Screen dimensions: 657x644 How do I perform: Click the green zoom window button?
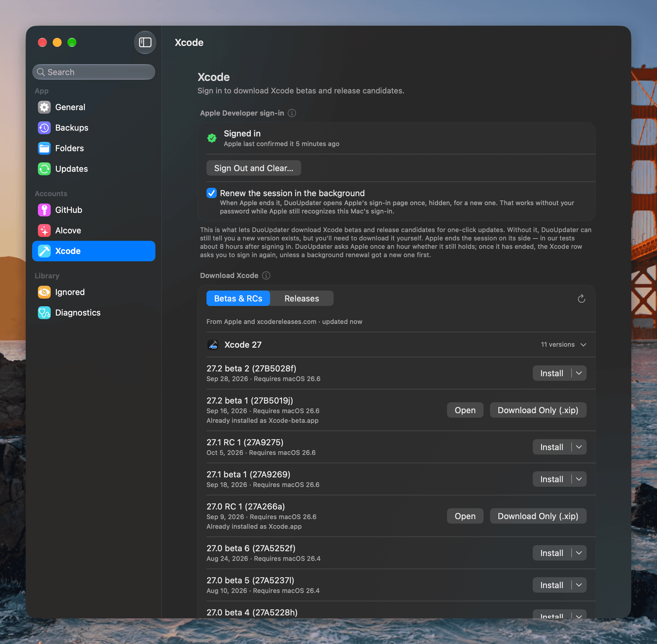(72, 42)
